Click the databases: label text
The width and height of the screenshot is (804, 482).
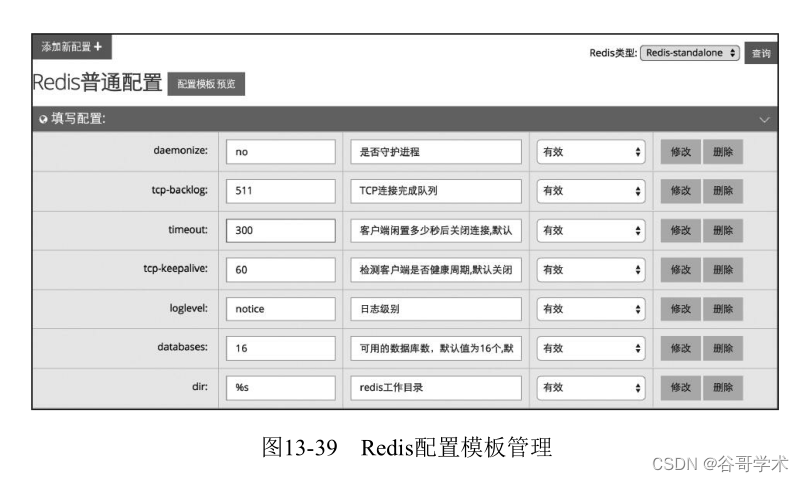[x=183, y=347]
